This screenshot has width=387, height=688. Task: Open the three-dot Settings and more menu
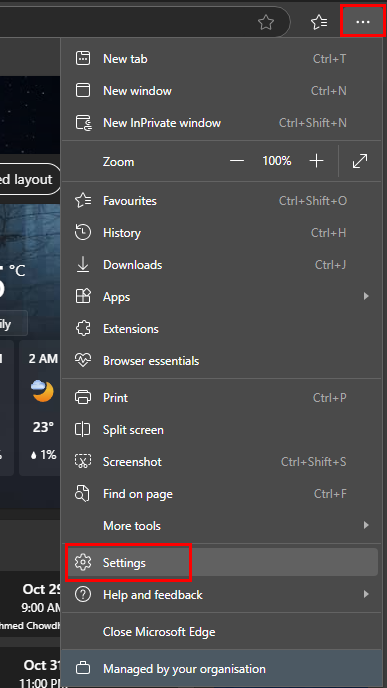[x=363, y=22]
